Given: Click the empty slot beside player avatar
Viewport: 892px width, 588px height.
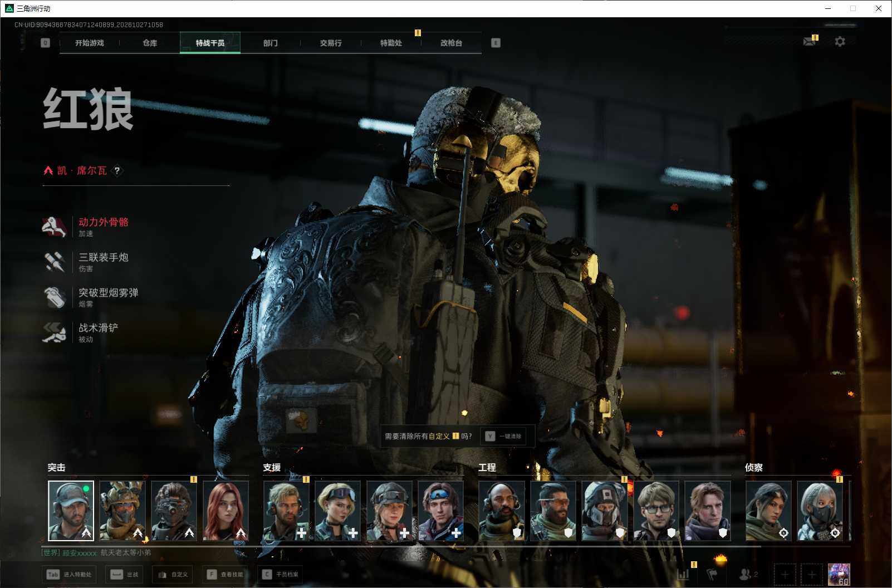Looking at the screenshot, I should [x=812, y=575].
